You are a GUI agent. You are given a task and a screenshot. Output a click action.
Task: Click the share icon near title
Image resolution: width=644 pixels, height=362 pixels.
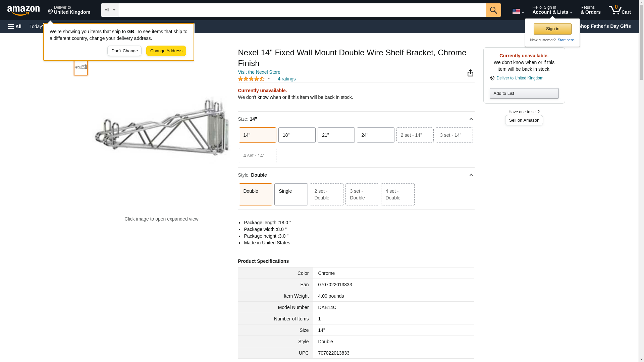point(470,73)
